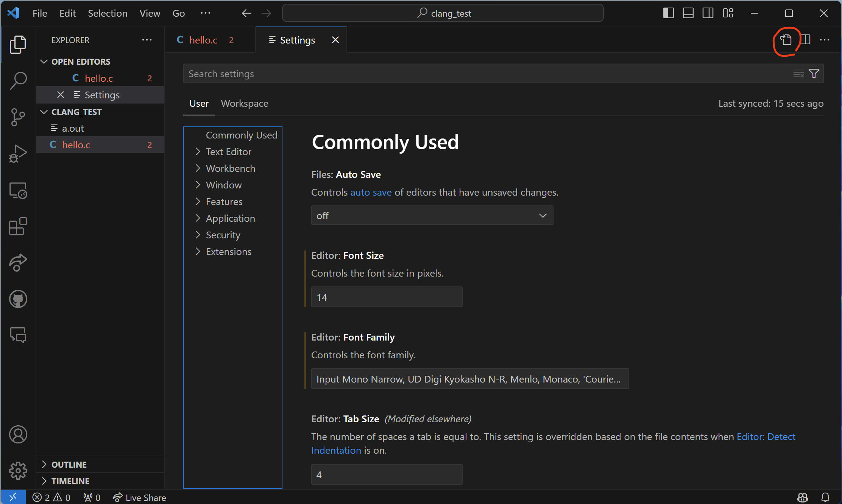Click the Open Settings (JSON) icon

[x=786, y=40]
